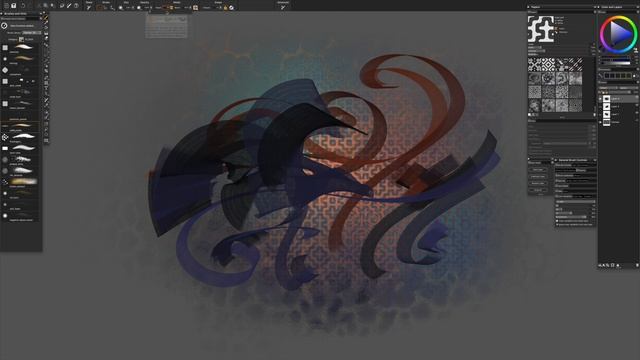The image size is (640, 360).
Task: Open the Papers panel options menu icon
Action: (x=594, y=12)
